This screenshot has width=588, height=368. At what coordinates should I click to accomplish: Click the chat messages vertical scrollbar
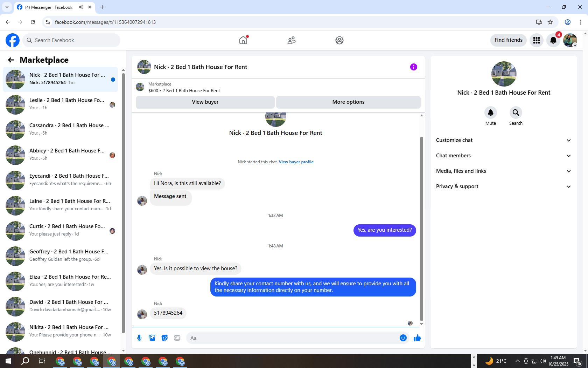pyautogui.click(x=421, y=229)
